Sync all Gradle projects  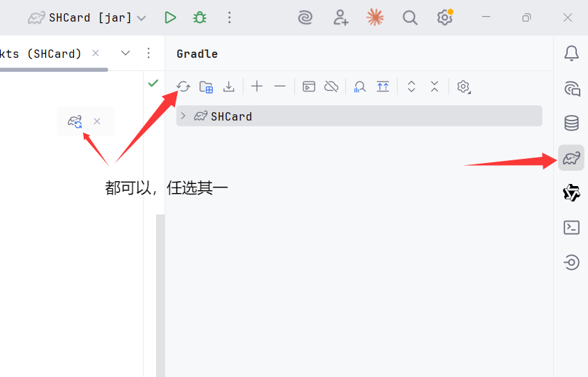tap(183, 86)
